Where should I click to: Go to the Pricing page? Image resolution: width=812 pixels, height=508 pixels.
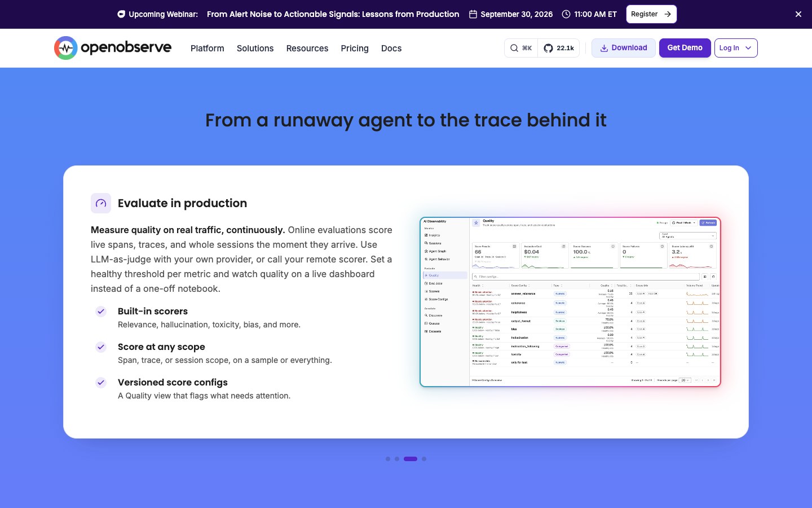pos(355,49)
